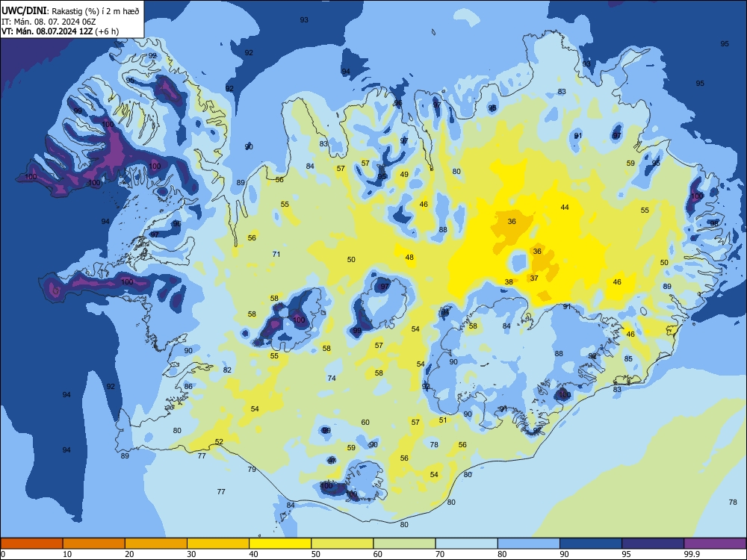Select the yellow-green 60–70 legend swatch

coord(404,544)
